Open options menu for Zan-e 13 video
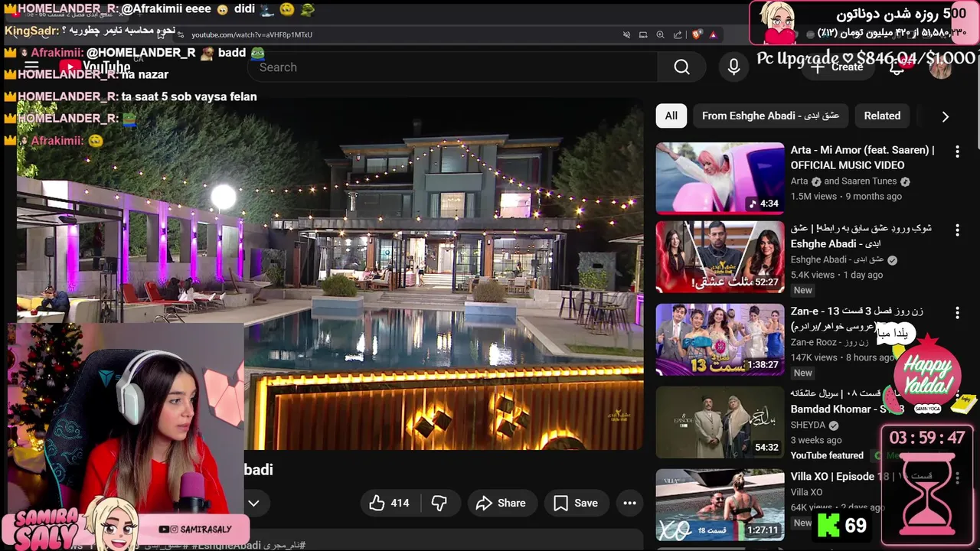The image size is (980, 551). pyautogui.click(x=957, y=313)
